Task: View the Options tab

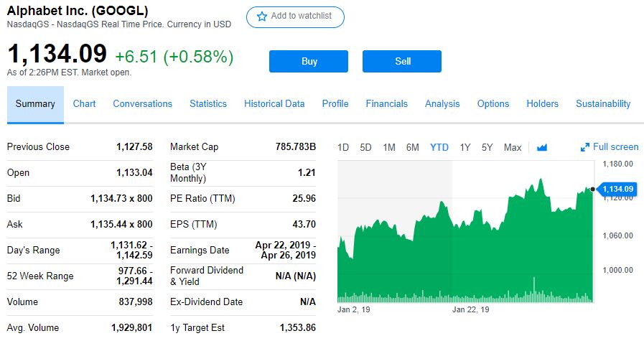Action: click(x=493, y=104)
